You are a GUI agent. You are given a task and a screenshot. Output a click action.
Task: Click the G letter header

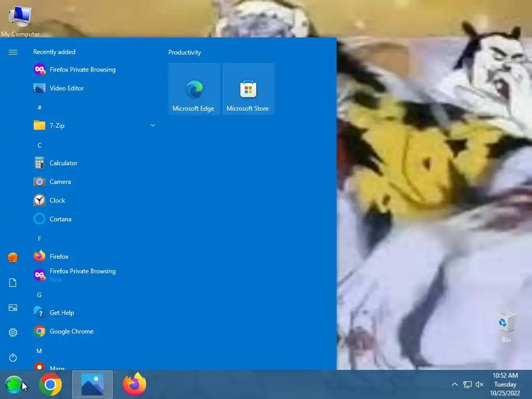click(x=39, y=295)
